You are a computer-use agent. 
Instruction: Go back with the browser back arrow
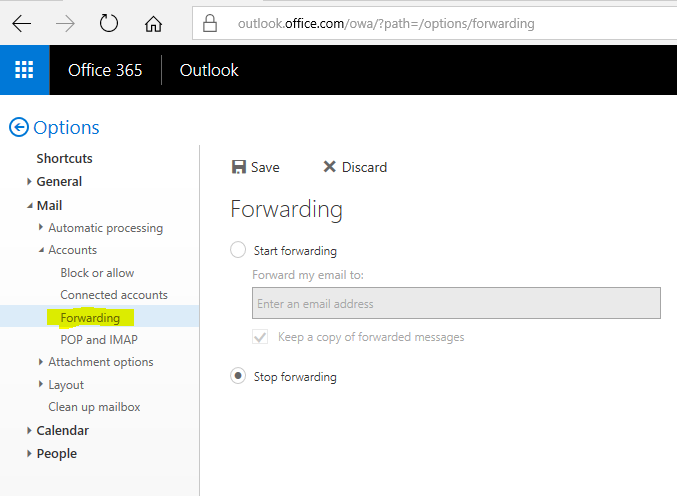[x=22, y=23]
